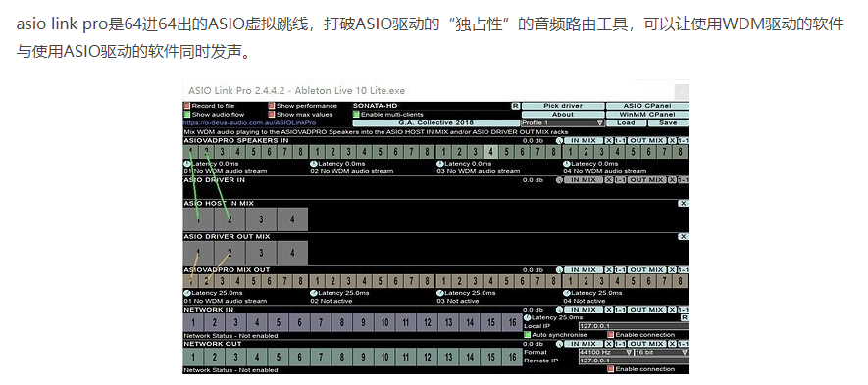868x385 pixels.
Task: Toggle Auto synchronise checkbox
Action: tap(527, 335)
